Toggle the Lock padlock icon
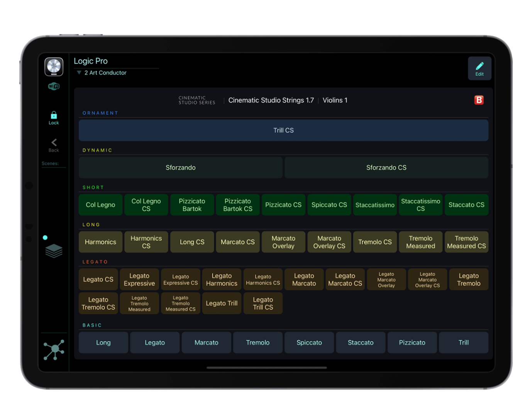The image size is (532, 420). pyautogui.click(x=54, y=115)
